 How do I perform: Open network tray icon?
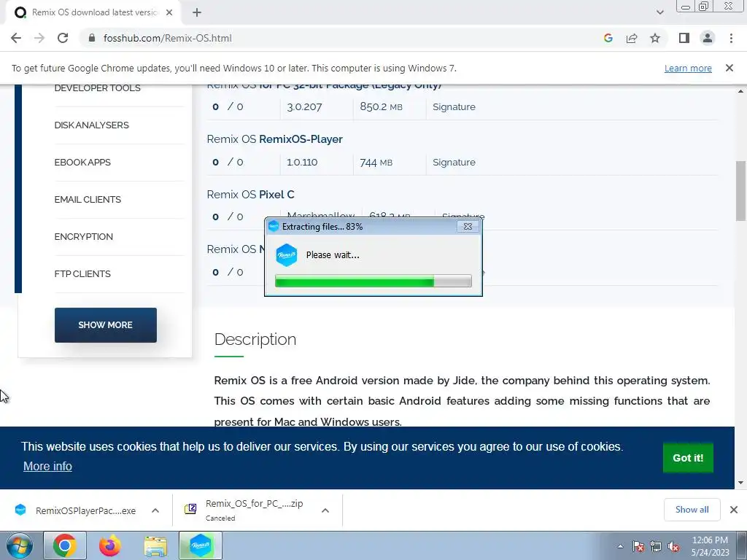656,547
